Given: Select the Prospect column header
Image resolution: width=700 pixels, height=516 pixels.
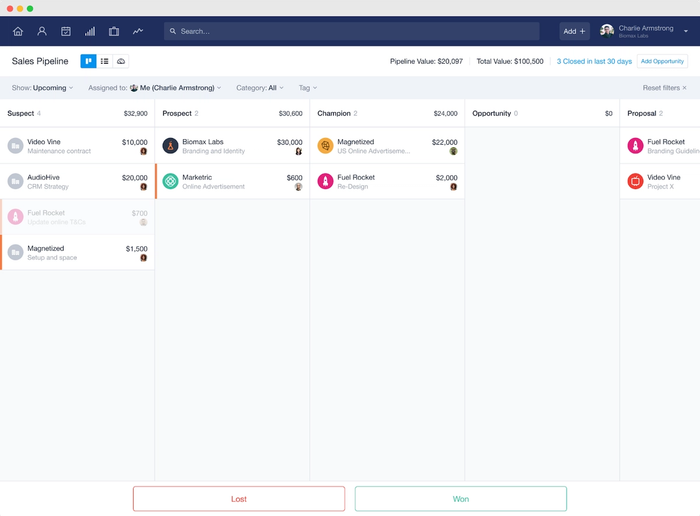Looking at the screenshot, I should [x=232, y=113].
